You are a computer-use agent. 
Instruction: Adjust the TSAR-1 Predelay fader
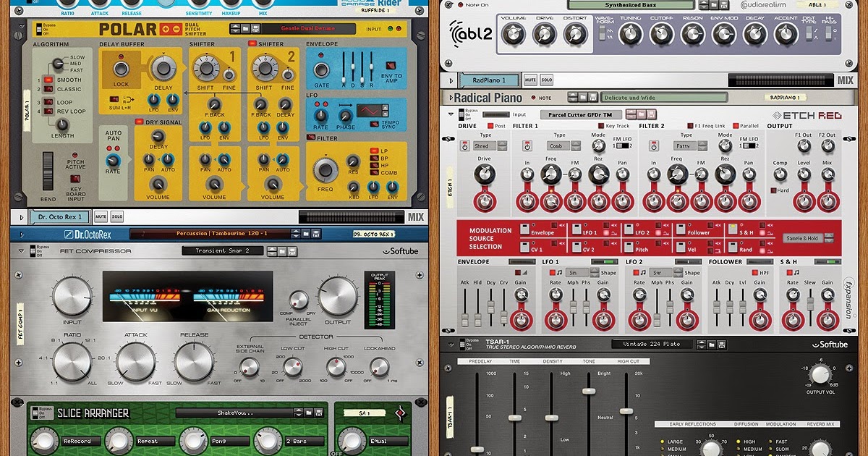tap(477, 449)
